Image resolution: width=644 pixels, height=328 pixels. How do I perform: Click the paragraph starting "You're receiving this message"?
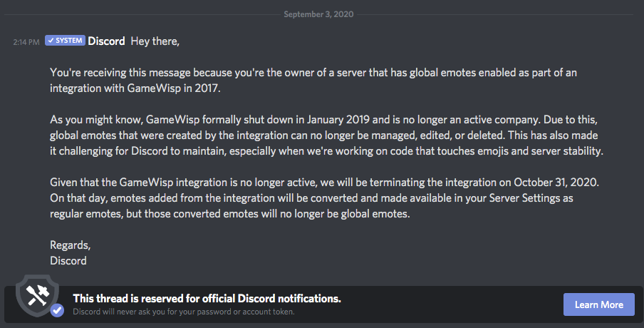pyautogui.click(x=285, y=80)
